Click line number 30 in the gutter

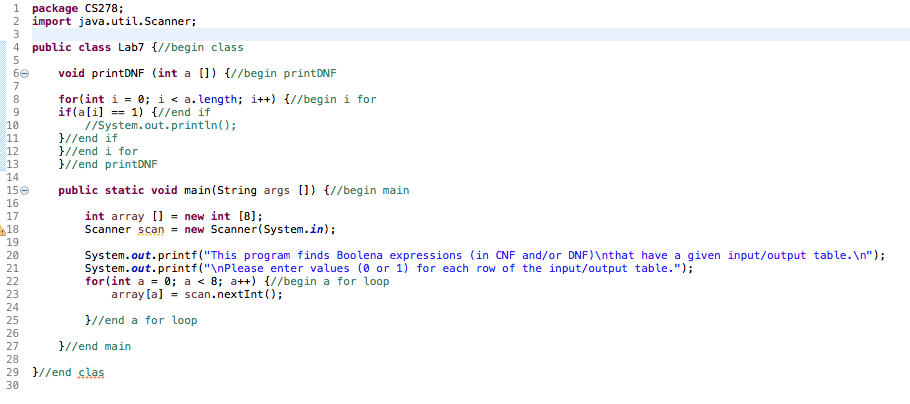14,385
